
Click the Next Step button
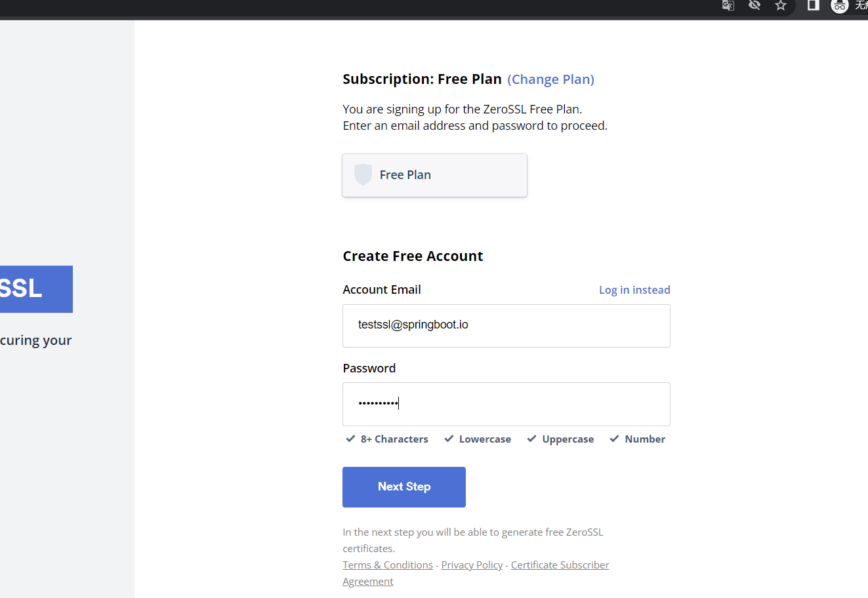[x=404, y=487]
